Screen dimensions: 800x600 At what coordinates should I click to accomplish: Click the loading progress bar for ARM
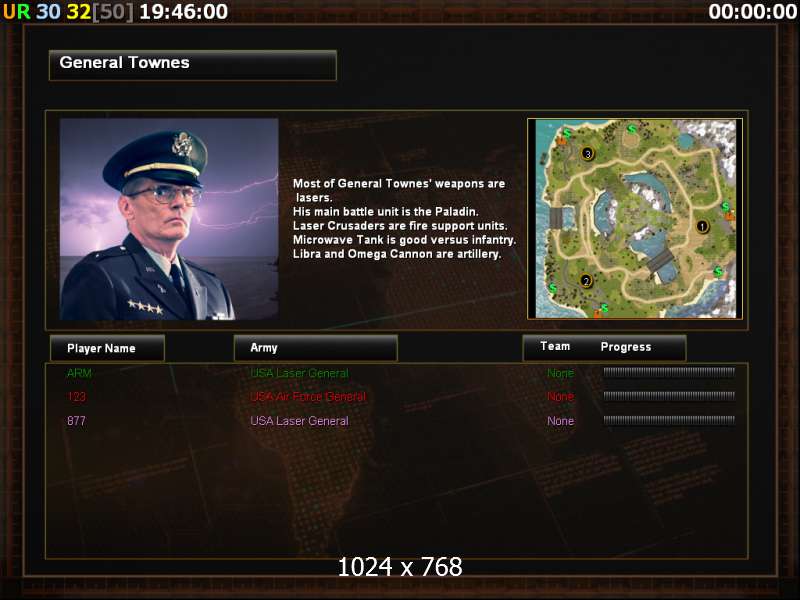click(669, 372)
